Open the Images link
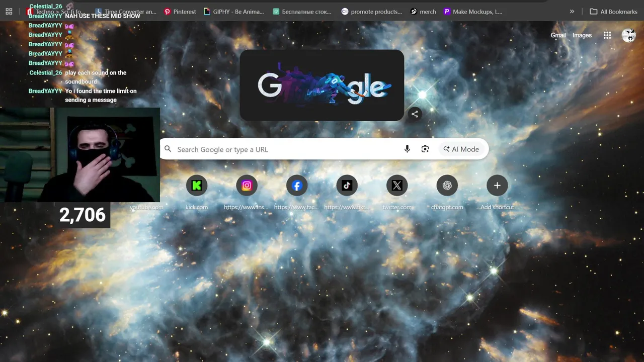This screenshot has height=362, width=644. click(582, 35)
